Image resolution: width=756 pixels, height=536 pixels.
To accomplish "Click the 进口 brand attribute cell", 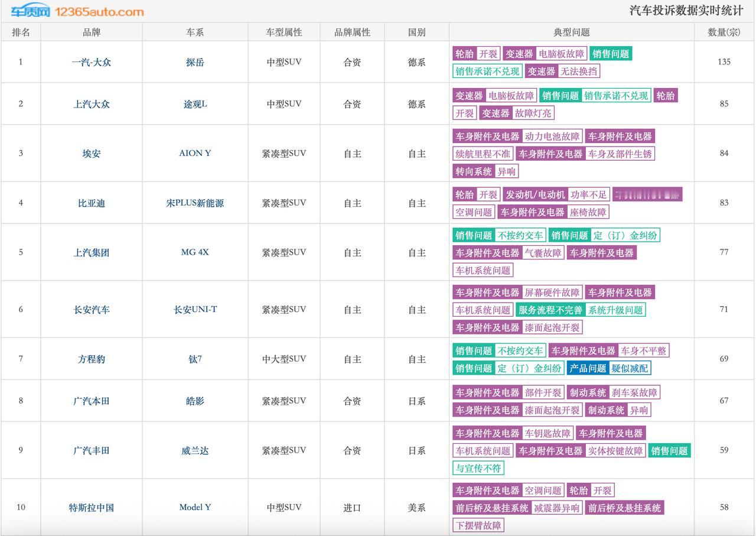I will coord(352,507).
